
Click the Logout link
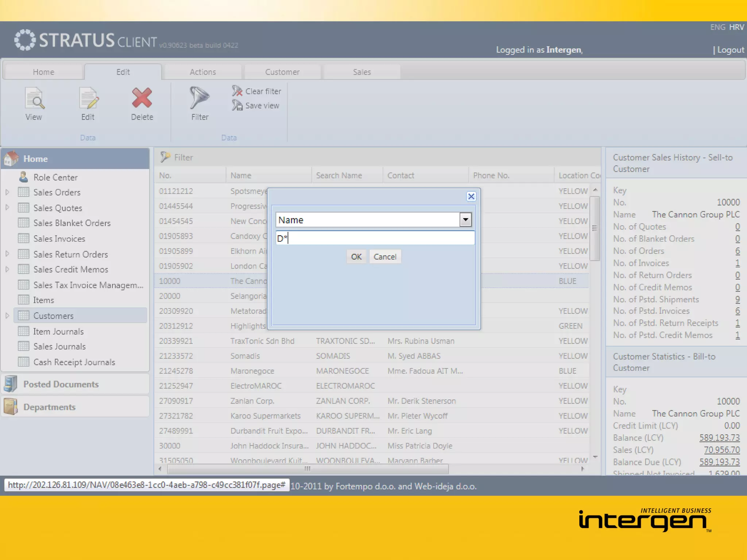730,50
